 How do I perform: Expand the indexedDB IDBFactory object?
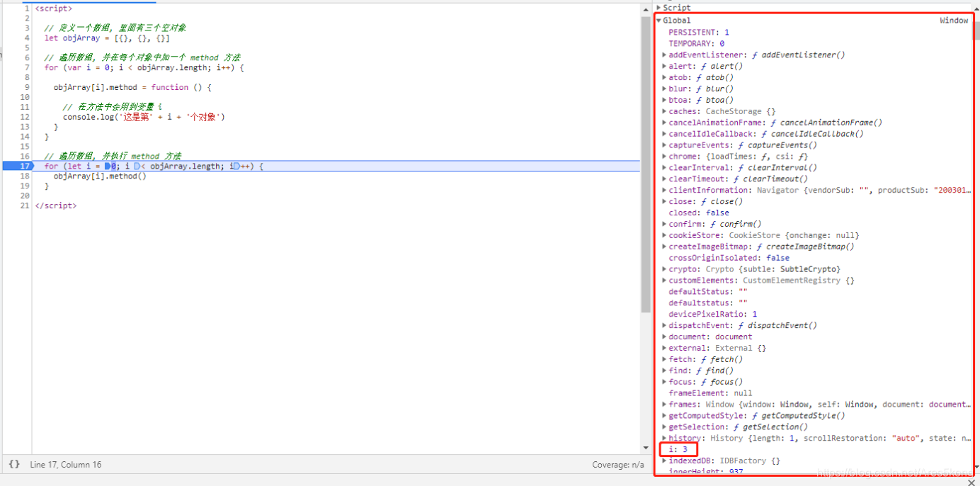(x=664, y=460)
